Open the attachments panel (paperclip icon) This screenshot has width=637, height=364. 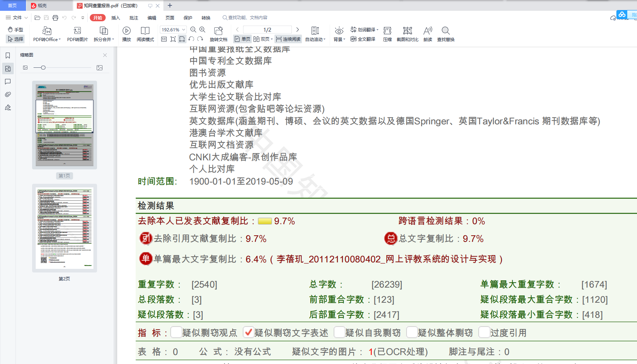(x=8, y=94)
